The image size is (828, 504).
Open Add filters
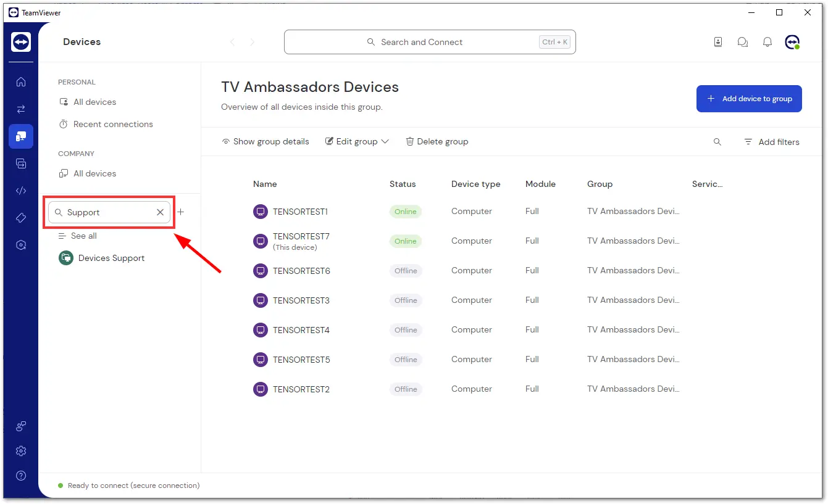tap(771, 142)
